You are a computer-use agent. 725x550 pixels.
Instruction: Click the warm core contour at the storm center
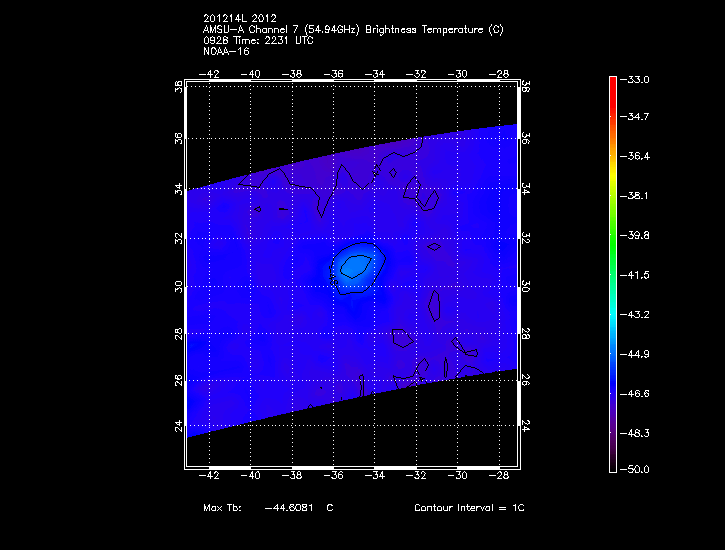tap(356, 266)
